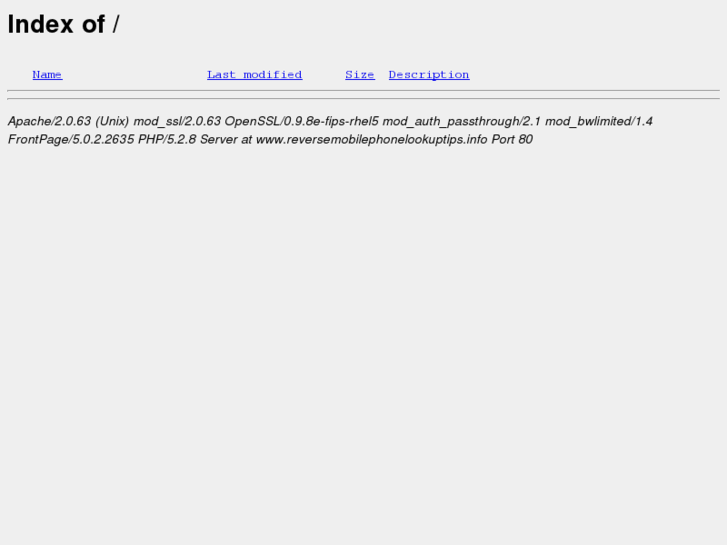Click the OpenSSL/0.9.8e-fips-rhel5 text
The height and width of the screenshot is (545, 727).
(301, 122)
